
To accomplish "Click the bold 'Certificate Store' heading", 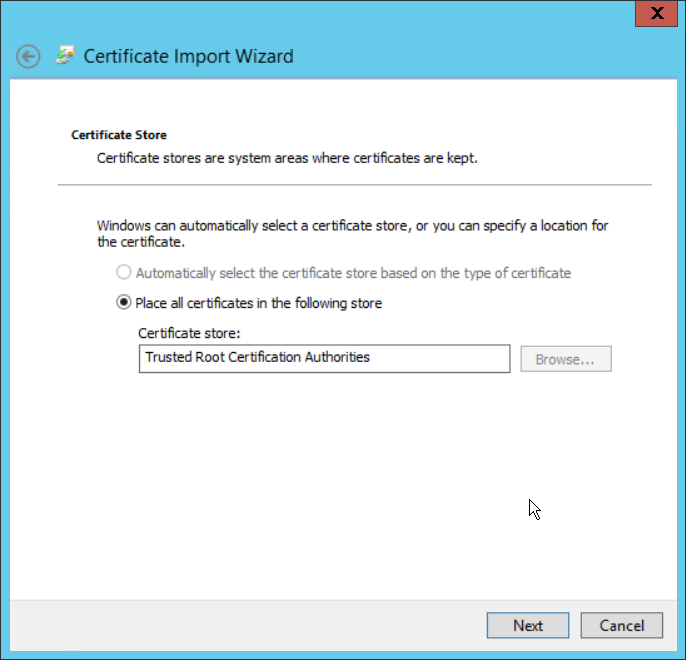I will (x=119, y=135).
